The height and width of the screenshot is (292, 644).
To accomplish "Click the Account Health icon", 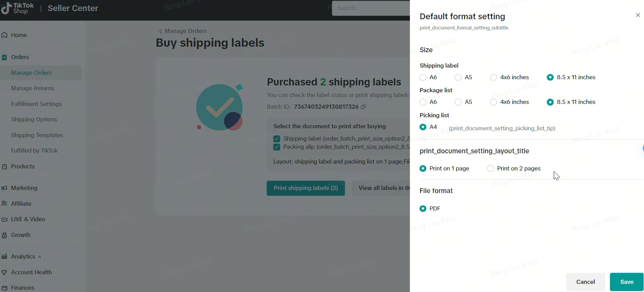I will point(4,273).
